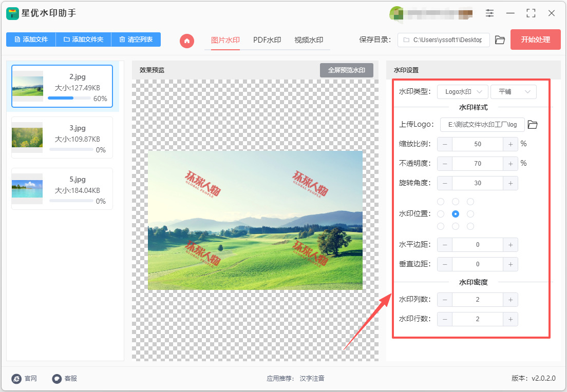Click 清空列表 button
The image size is (567, 392).
[136, 40]
